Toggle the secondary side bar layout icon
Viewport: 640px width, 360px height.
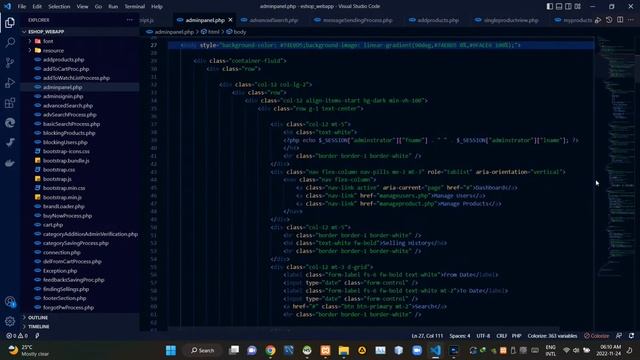pos(568,7)
